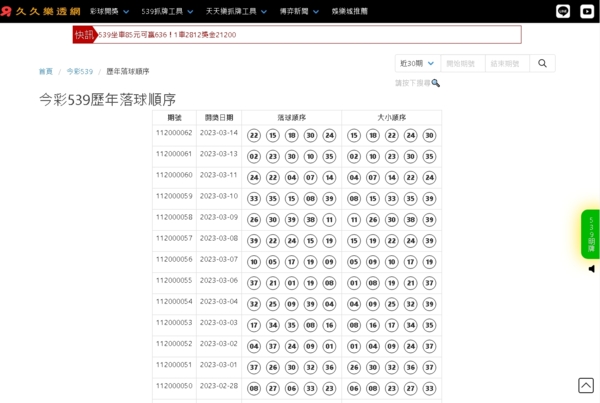Click the 今彩539 breadcrumb link
The width and height of the screenshot is (600, 403).
(x=80, y=72)
